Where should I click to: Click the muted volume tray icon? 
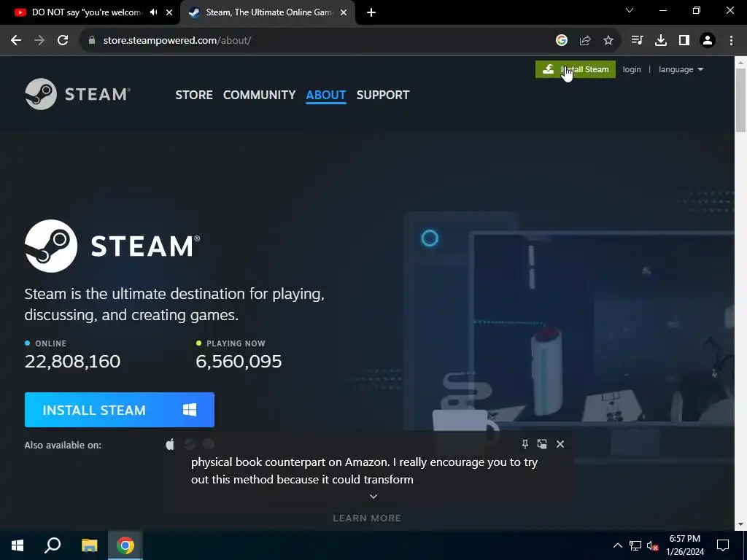tap(652, 545)
